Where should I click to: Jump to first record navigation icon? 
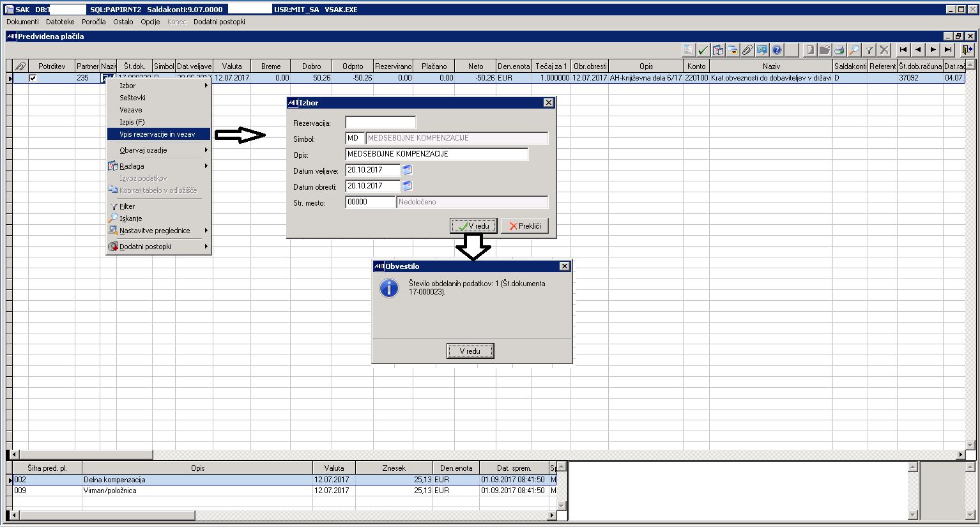(x=903, y=50)
